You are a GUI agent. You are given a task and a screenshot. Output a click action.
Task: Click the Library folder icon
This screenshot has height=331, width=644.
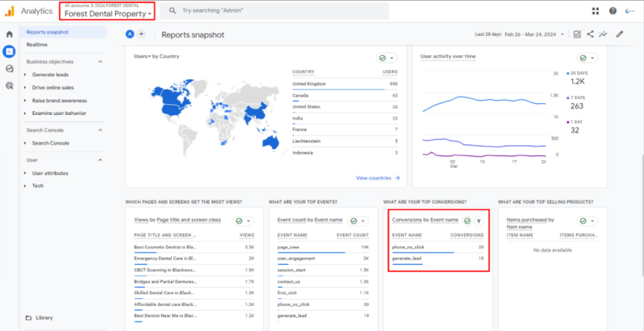pos(28,318)
